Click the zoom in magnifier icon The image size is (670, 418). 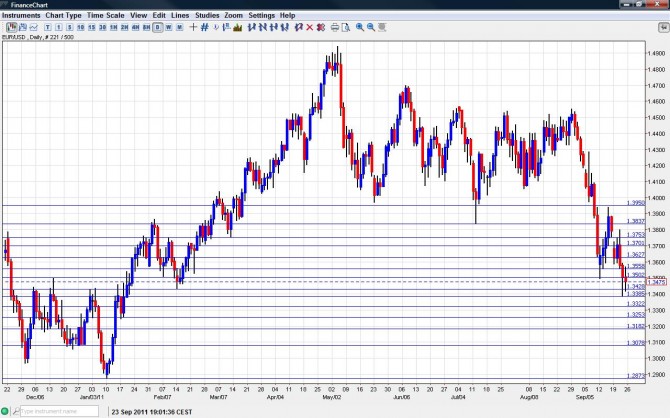click(x=360, y=27)
